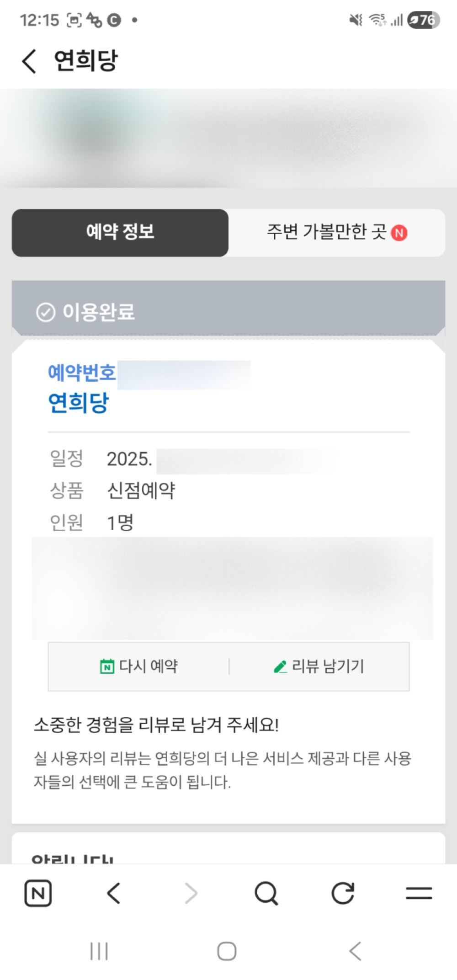Tap the back arrow beside 연희당 title
Screen dimensions: 457x980
(x=29, y=61)
